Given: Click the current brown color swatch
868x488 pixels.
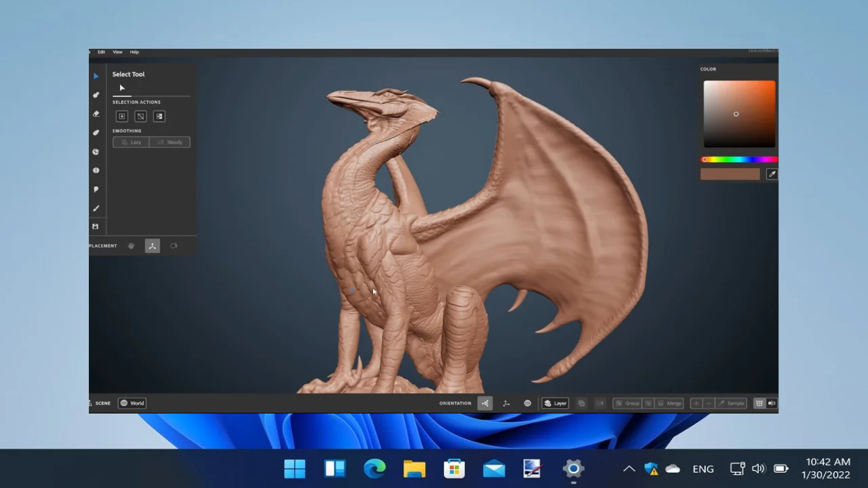Looking at the screenshot, I should [x=730, y=174].
